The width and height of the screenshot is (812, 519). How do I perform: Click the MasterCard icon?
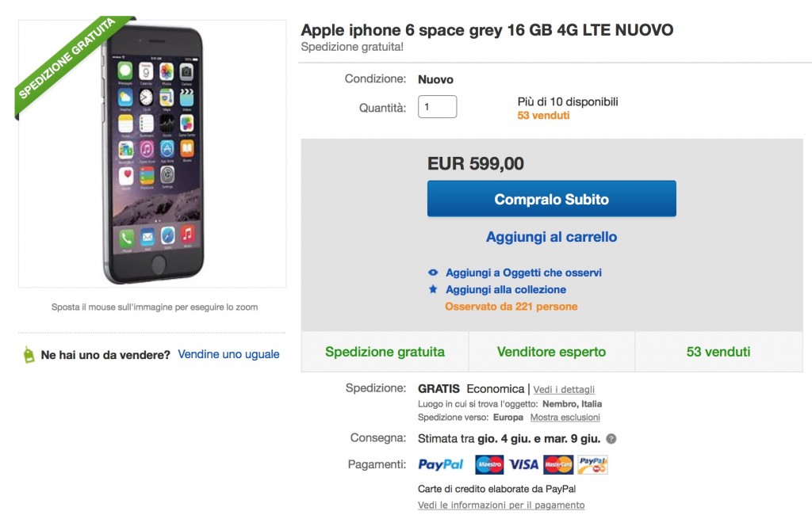[x=558, y=464]
